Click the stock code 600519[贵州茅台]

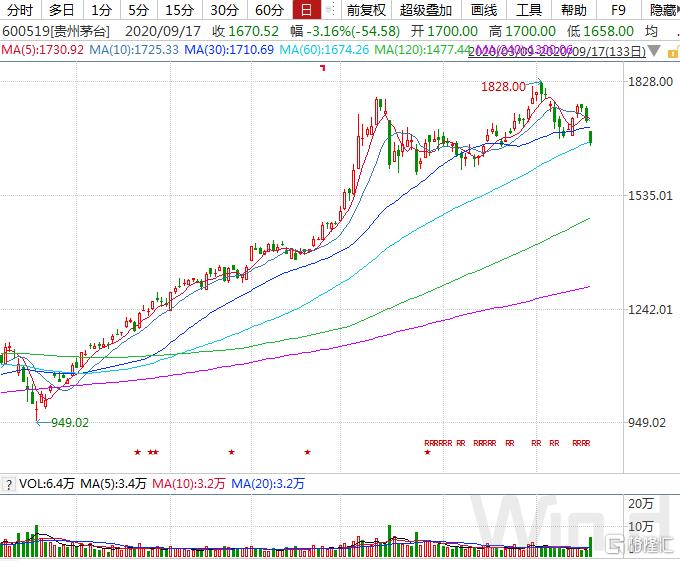tap(56, 31)
